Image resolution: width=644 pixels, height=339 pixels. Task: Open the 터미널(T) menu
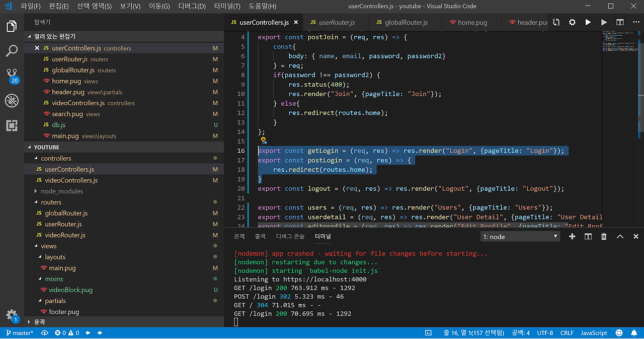tap(227, 7)
